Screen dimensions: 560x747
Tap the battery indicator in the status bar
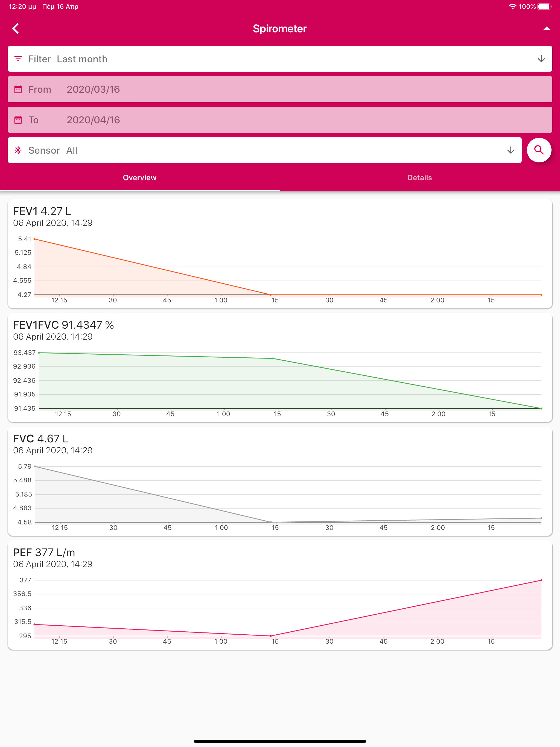tap(544, 6)
